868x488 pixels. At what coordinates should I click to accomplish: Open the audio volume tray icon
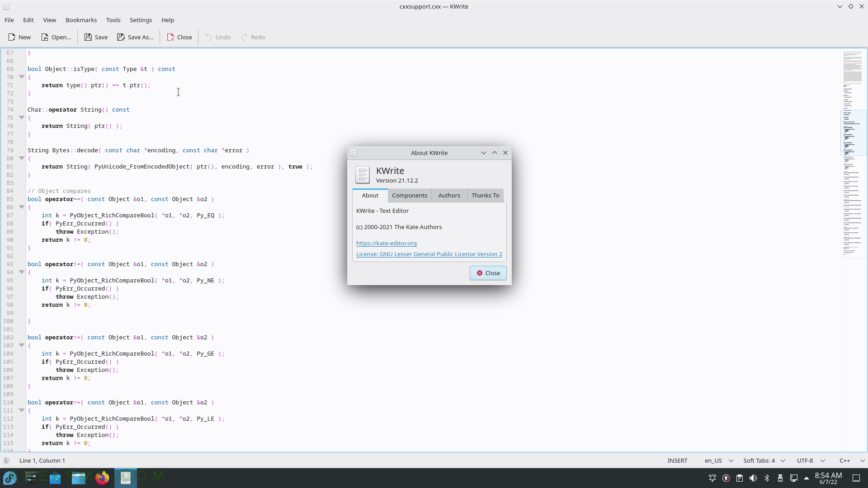click(x=753, y=478)
